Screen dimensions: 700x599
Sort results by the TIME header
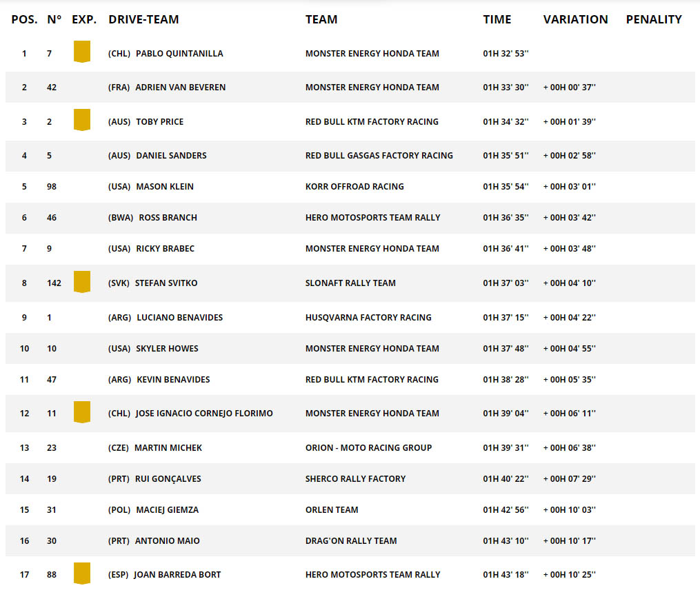coord(497,19)
